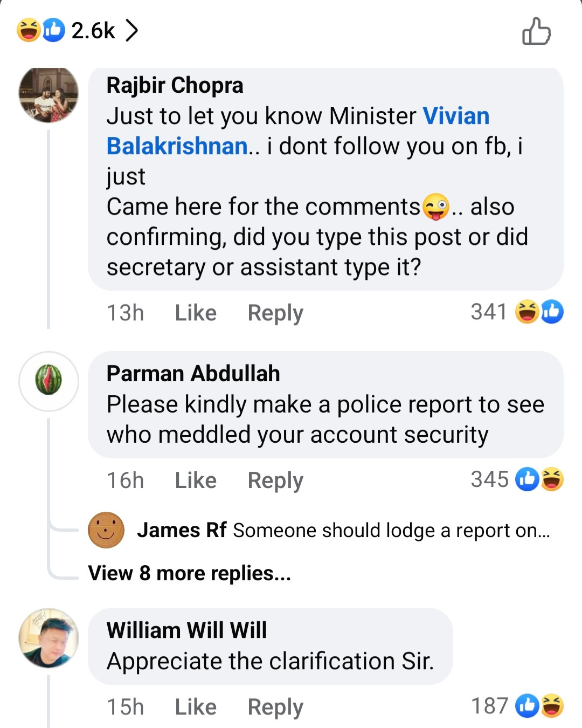Tap the thumbs-up like icon at top right
This screenshot has height=728, width=582.
[536, 31]
